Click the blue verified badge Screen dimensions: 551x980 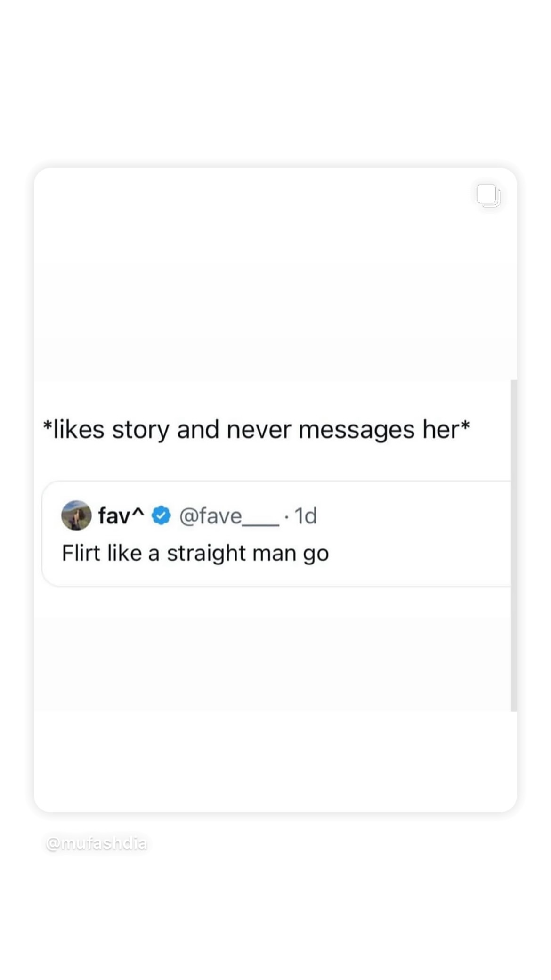coord(162,515)
